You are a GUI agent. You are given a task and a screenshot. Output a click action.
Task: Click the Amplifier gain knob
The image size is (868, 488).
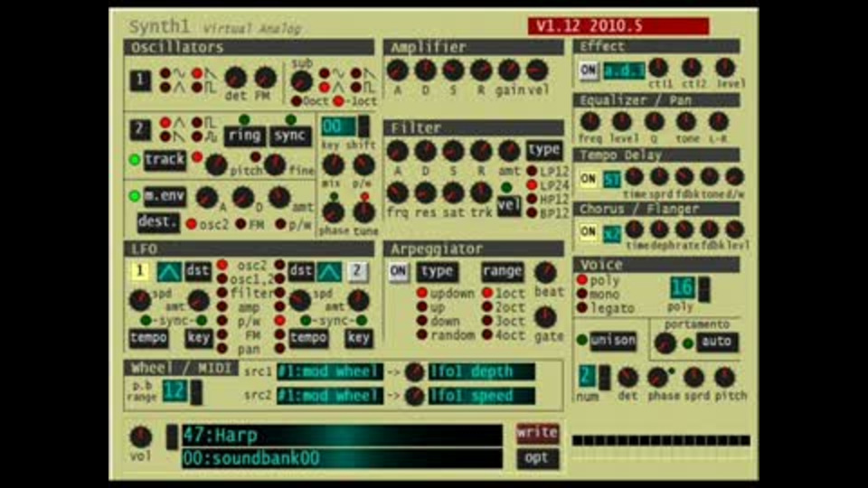coord(509,70)
